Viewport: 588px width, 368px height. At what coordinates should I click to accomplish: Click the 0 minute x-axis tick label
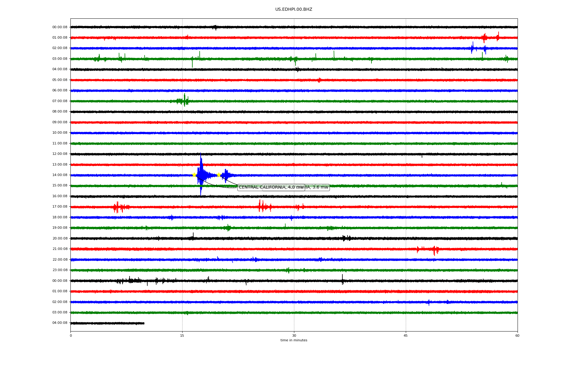click(71, 335)
